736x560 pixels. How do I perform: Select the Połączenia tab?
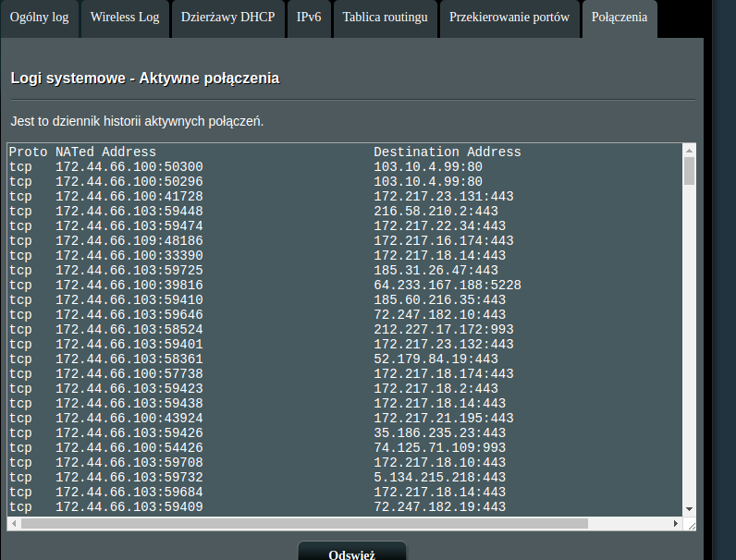(619, 18)
